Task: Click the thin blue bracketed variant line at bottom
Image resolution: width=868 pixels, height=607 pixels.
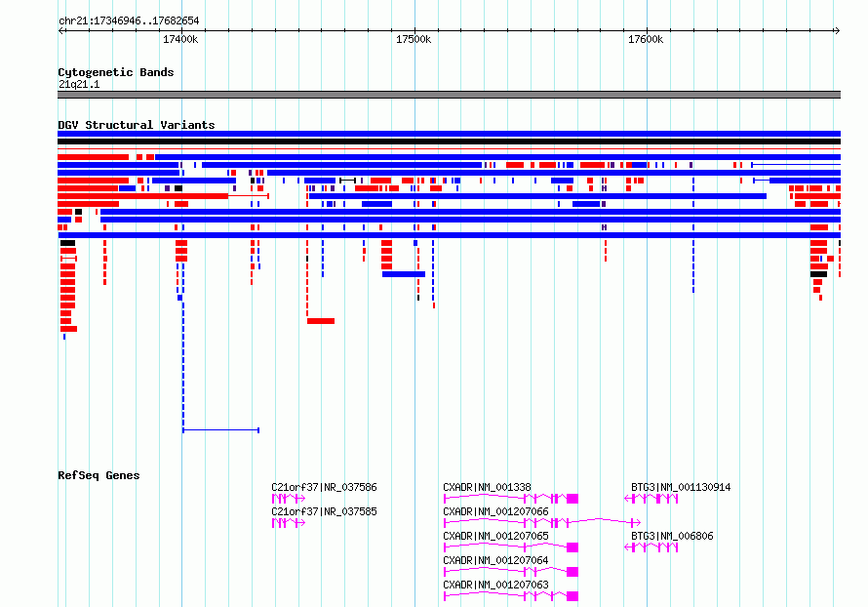Action: (220, 429)
